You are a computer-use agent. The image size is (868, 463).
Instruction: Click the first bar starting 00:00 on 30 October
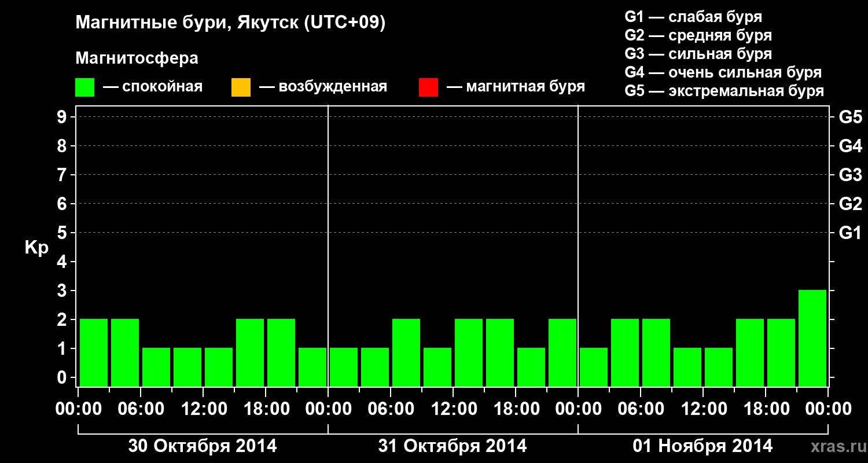[94, 352]
